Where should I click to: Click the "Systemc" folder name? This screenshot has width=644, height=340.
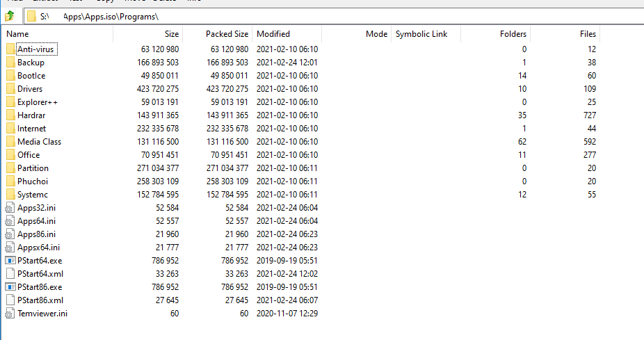tap(33, 194)
